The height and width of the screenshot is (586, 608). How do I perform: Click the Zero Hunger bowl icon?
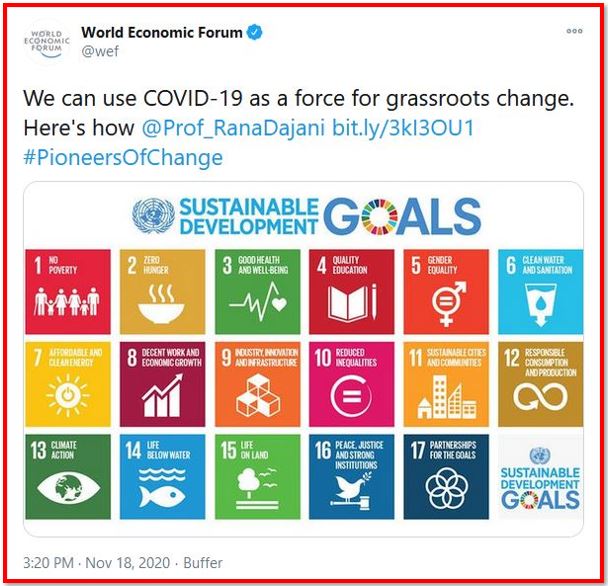point(161,305)
